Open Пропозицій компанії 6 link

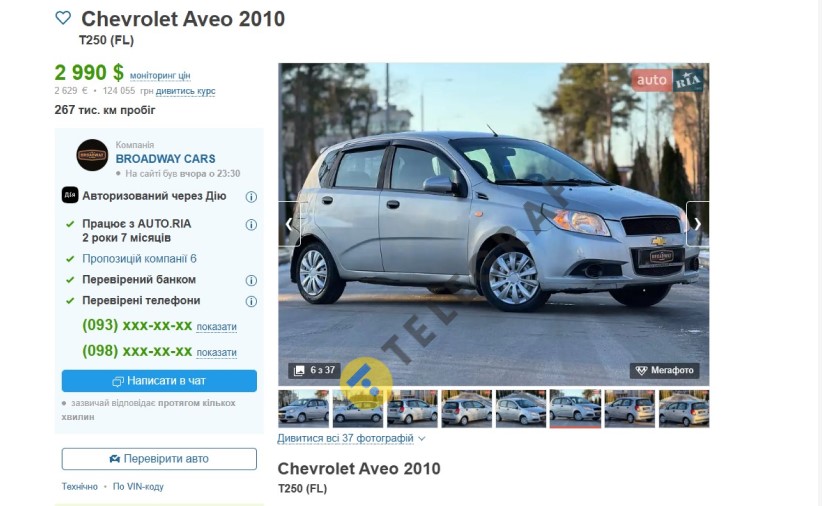(139, 259)
